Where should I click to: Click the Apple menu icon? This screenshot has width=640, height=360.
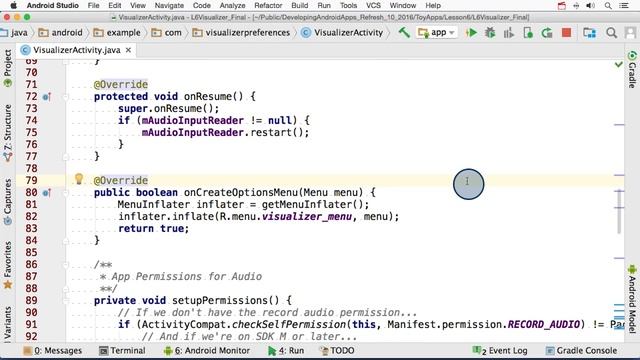(13, 6)
